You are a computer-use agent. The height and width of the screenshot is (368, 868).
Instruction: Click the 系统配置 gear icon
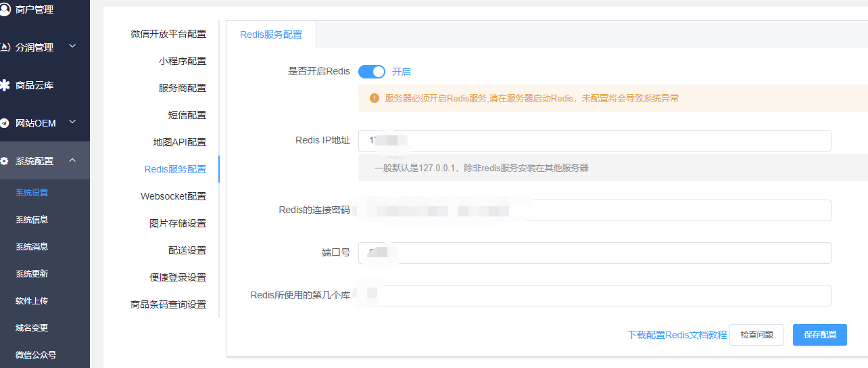click(5, 161)
